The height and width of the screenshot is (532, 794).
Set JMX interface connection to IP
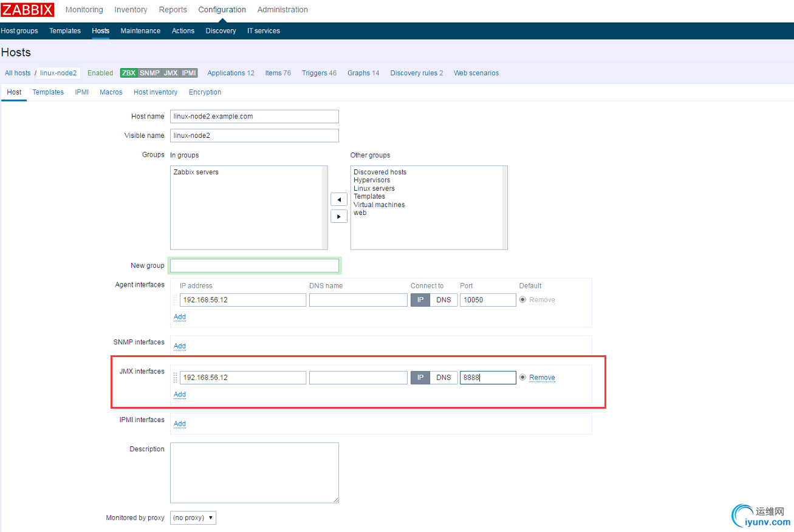pyautogui.click(x=420, y=378)
